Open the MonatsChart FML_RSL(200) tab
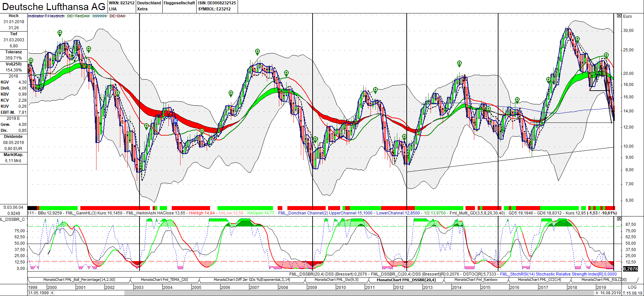Viewport: 644px width, 296px height. pos(604,280)
